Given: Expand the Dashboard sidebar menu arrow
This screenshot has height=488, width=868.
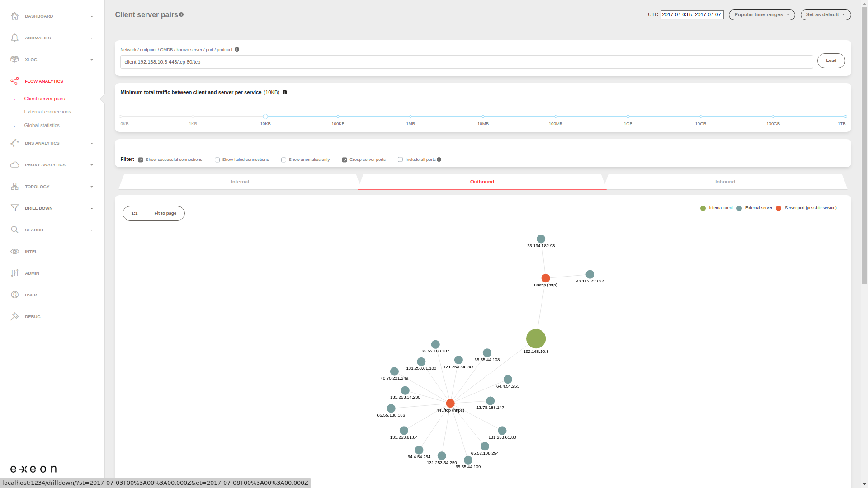Looking at the screenshot, I should [x=92, y=17].
